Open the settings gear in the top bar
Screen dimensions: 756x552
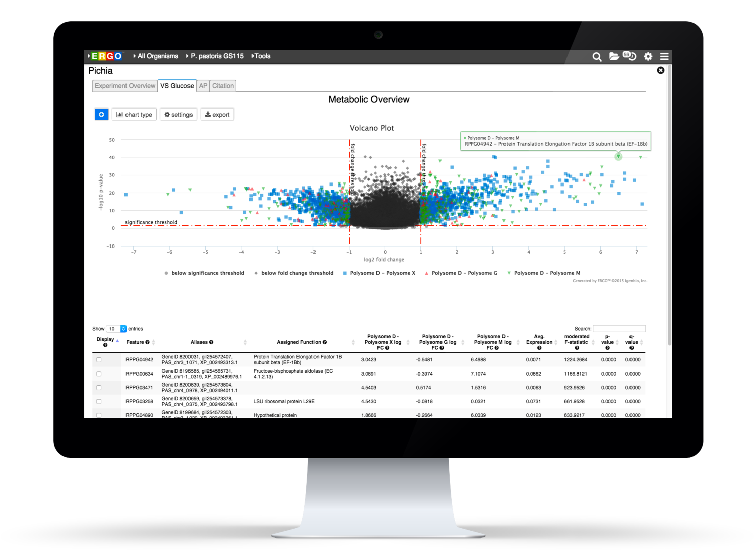pyautogui.click(x=648, y=56)
